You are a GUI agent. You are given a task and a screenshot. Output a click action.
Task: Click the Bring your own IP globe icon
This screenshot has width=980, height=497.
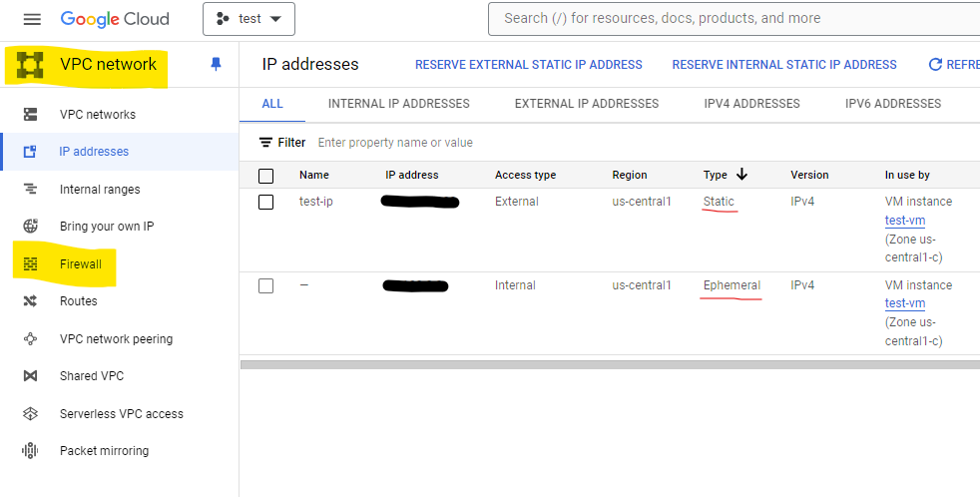pyautogui.click(x=30, y=226)
